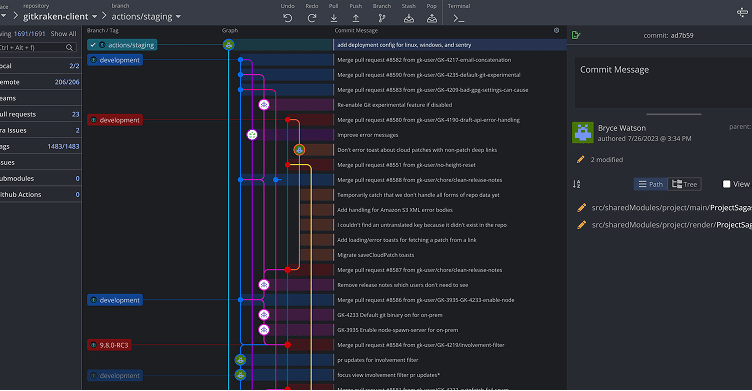Screen dimensions: 752x391
Task: Click the Redo toolbar icon
Action: pyautogui.click(x=312, y=18)
